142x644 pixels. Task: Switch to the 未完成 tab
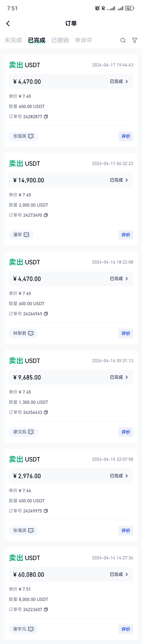13,40
